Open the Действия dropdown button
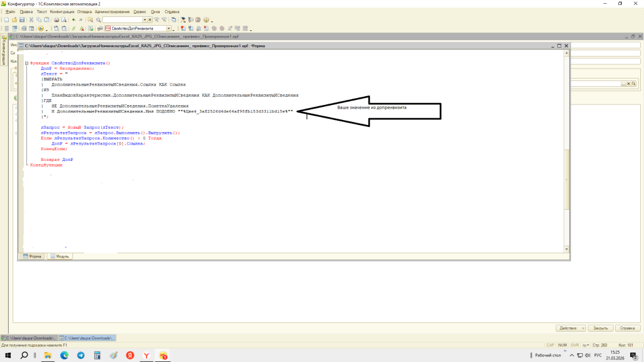 click(571, 328)
